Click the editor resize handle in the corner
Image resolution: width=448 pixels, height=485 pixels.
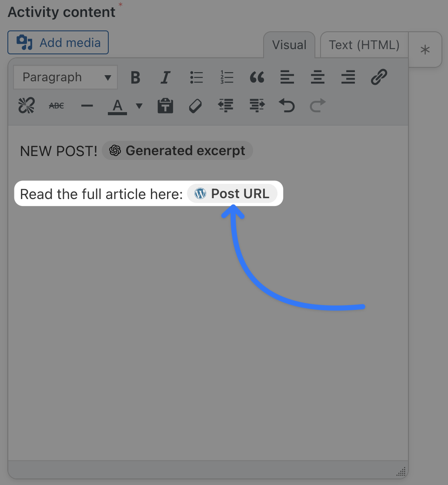[401, 472]
